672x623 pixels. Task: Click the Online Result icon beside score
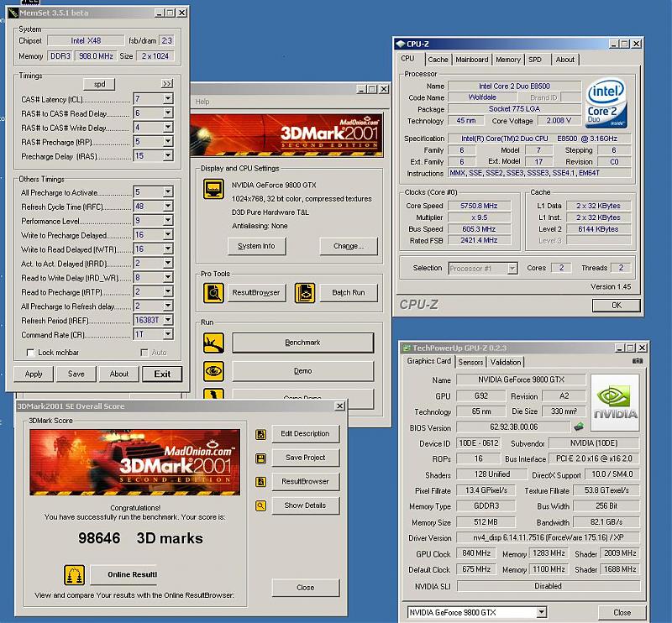pyautogui.click(x=75, y=575)
